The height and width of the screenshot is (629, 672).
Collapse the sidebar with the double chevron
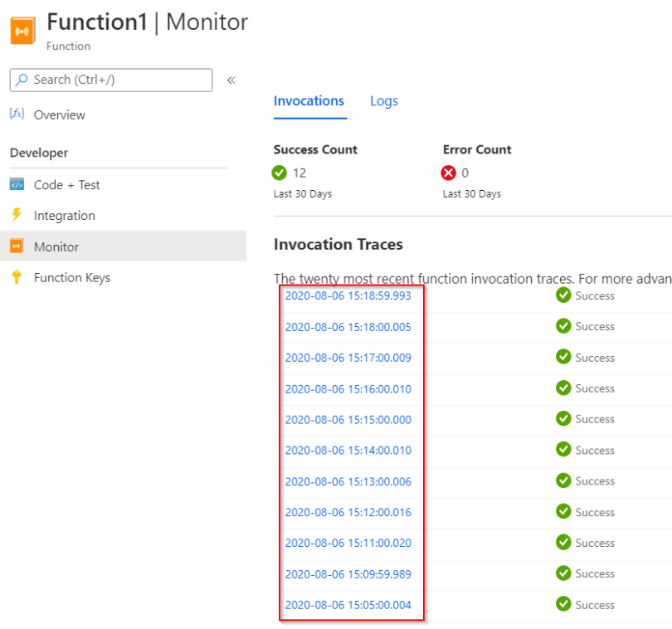(x=231, y=80)
